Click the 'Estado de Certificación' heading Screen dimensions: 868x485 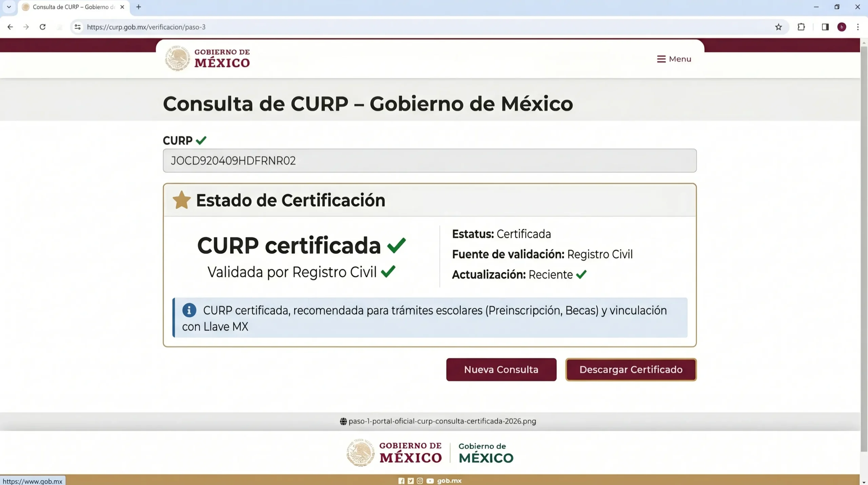(291, 200)
